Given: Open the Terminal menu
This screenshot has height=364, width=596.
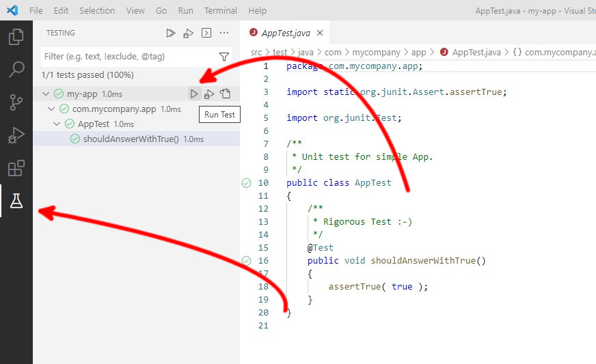Looking at the screenshot, I should (221, 11).
